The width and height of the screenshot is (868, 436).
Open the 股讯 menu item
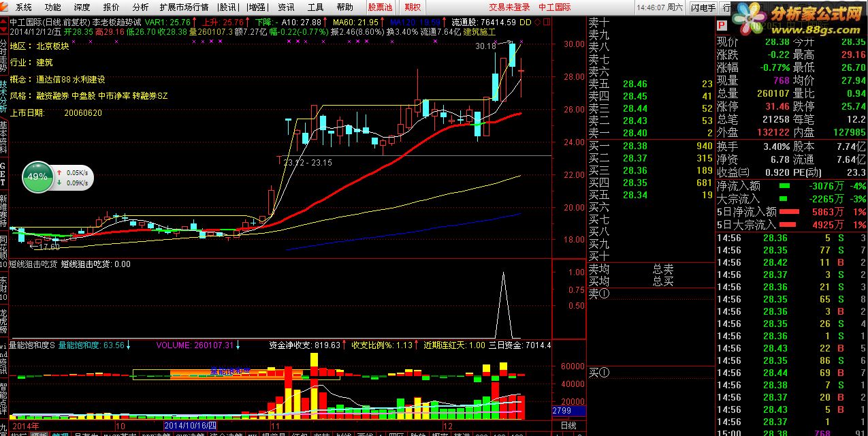(228, 7)
